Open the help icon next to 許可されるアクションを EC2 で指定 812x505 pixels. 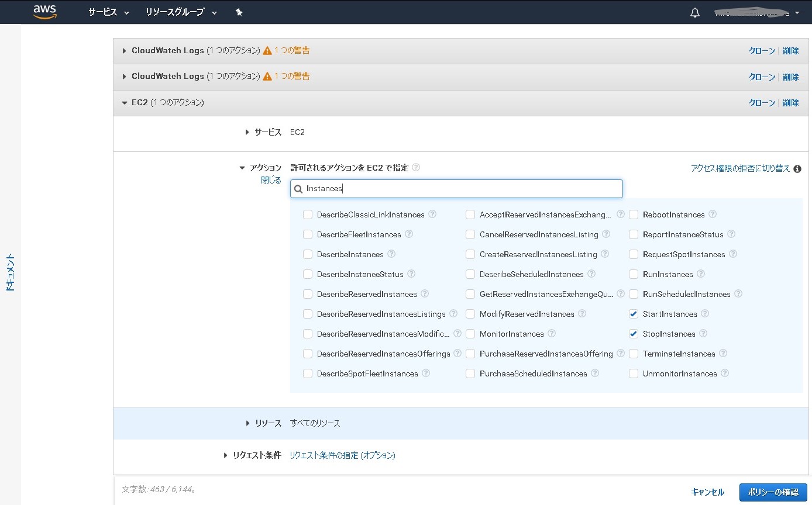click(x=416, y=167)
